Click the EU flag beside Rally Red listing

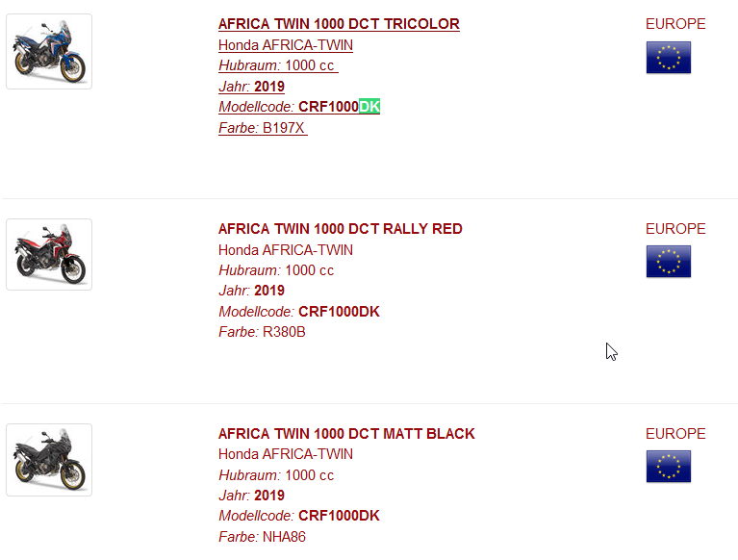coord(668,262)
